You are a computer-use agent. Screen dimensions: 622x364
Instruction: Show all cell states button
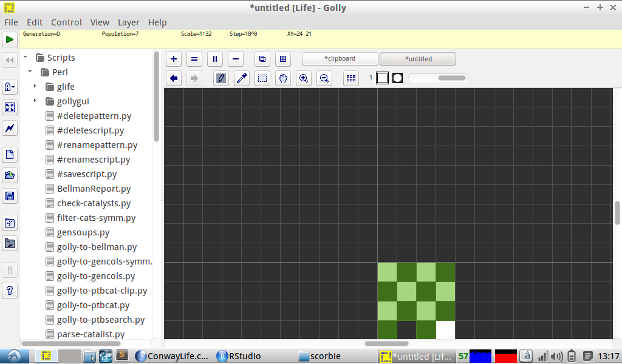tap(351, 78)
